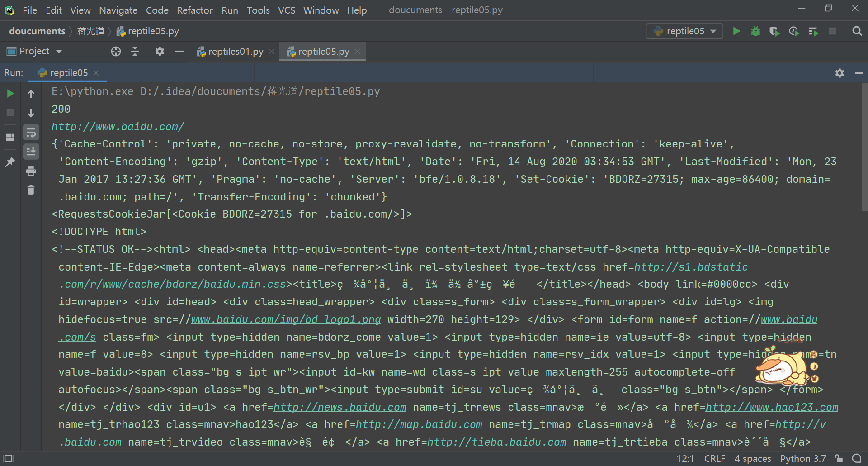This screenshot has height=466, width=868.
Task: Click the lock read-only status icon
Action: click(x=839, y=459)
